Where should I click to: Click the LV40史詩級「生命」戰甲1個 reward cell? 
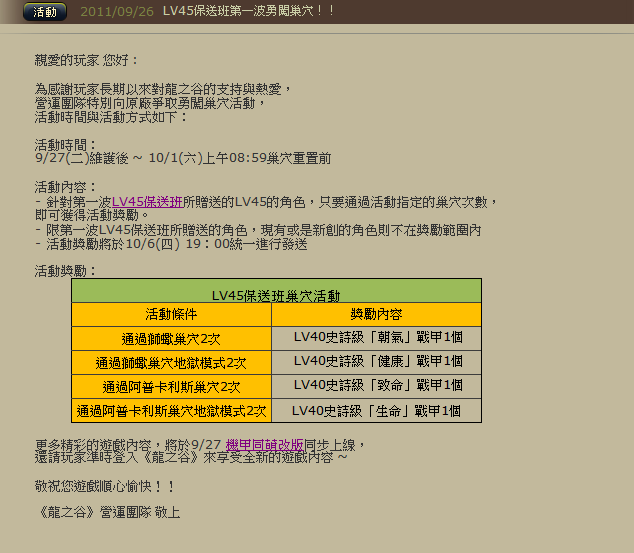377,410
